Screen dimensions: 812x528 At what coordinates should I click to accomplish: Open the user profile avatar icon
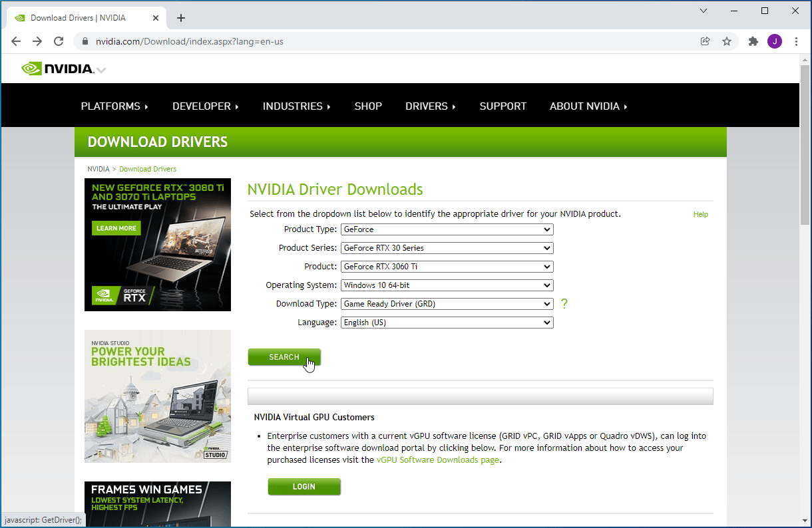775,41
